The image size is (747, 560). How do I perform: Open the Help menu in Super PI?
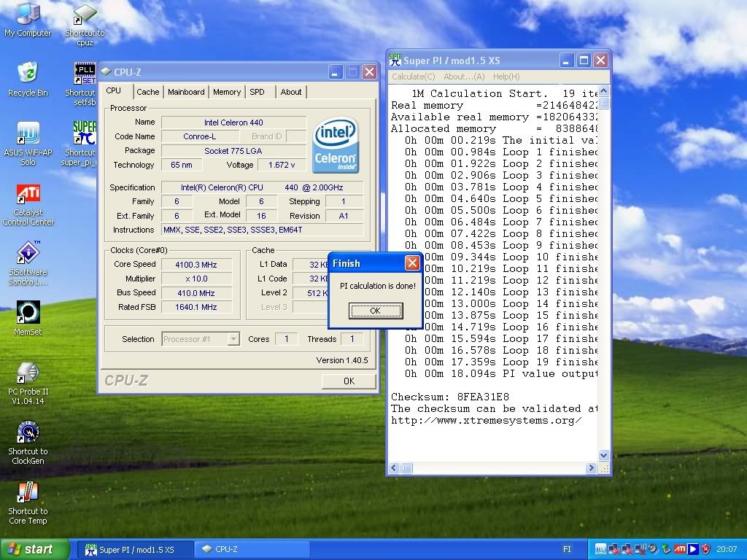[506, 77]
